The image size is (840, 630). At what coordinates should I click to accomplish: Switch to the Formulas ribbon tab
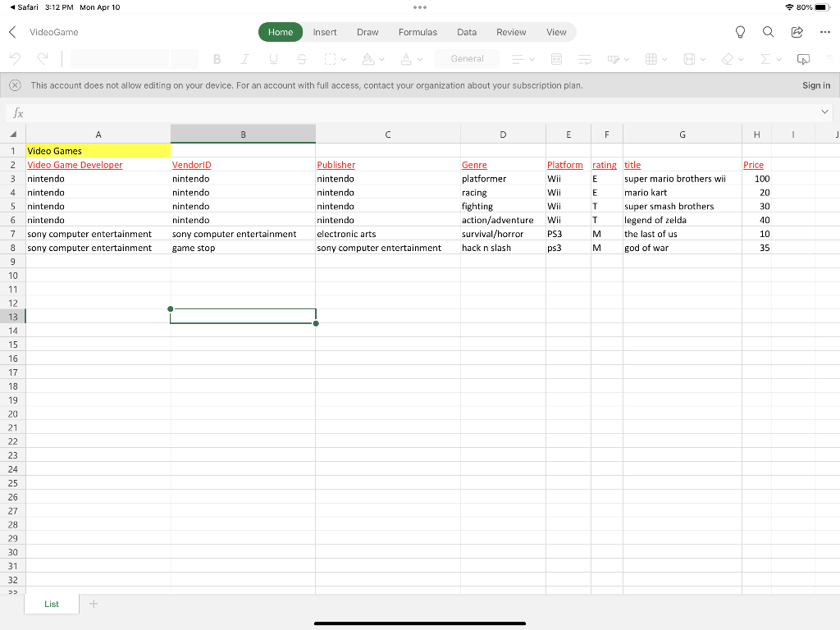coord(418,32)
